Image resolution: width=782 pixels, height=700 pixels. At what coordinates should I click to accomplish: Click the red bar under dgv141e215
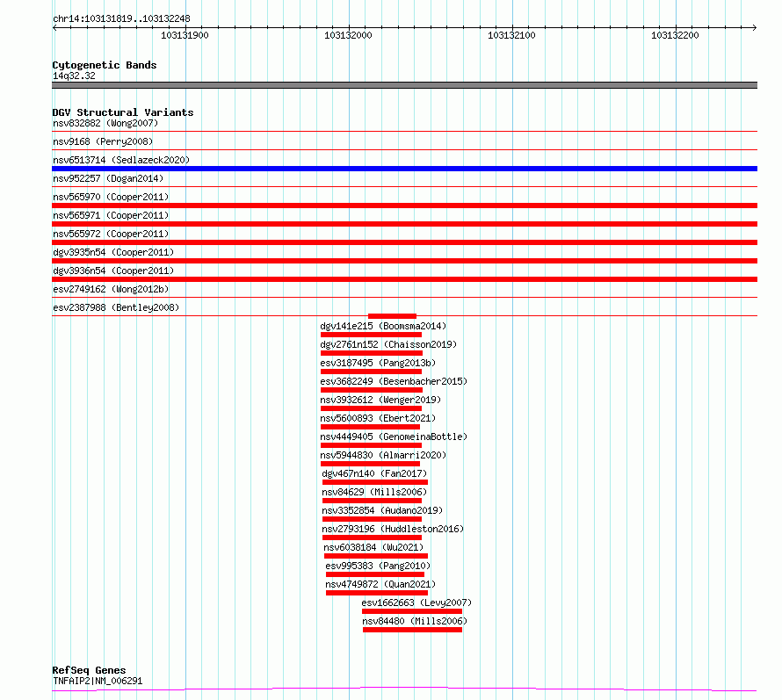tap(371, 335)
